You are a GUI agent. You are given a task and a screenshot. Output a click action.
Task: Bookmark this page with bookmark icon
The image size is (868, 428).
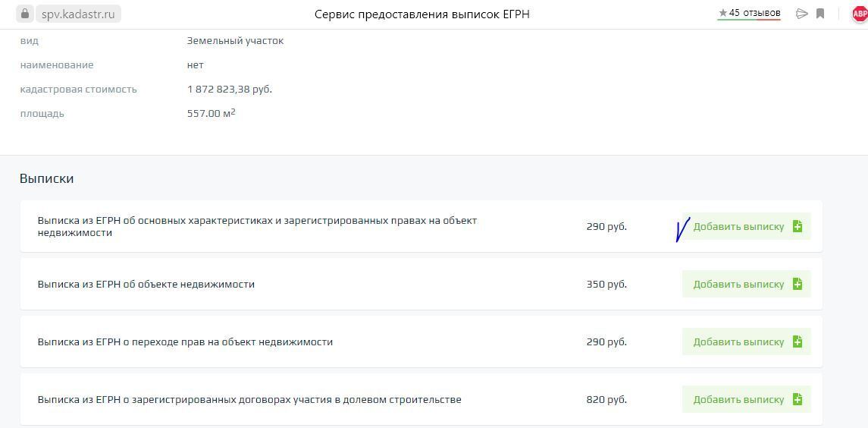coord(820,14)
